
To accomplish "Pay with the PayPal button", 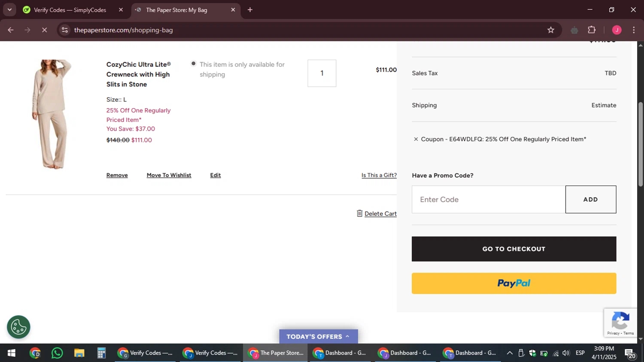I will [x=514, y=283].
